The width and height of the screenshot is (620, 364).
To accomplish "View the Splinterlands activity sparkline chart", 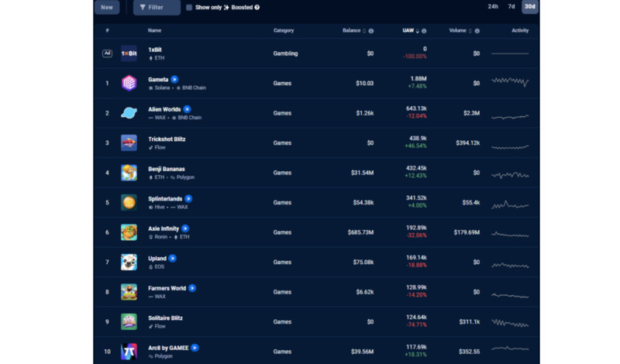I will coord(510,204).
